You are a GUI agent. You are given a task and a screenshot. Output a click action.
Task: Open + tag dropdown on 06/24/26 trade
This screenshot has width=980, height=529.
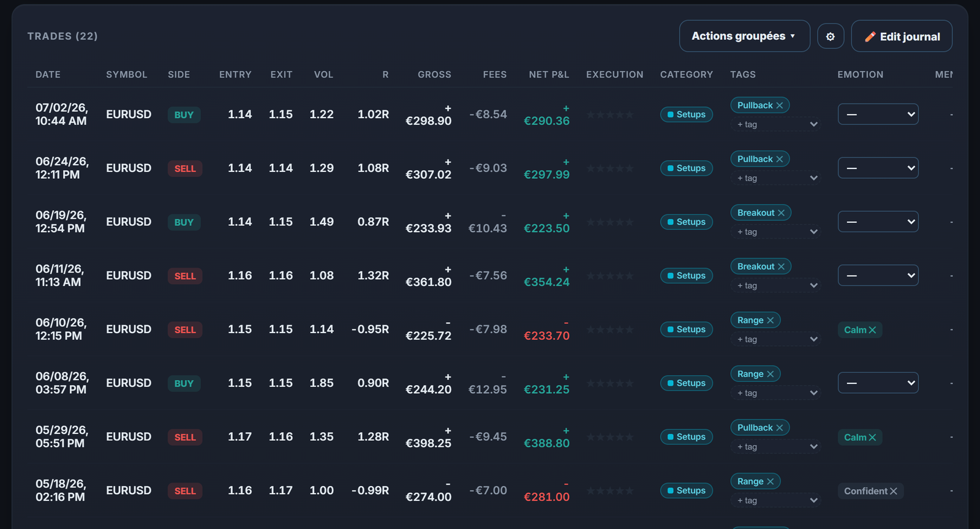pyautogui.click(x=776, y=178)
